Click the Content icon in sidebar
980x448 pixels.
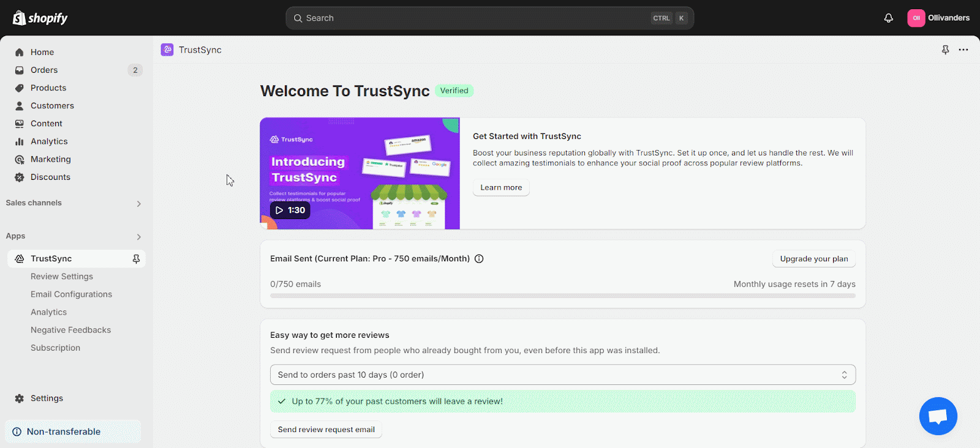click(x=20, y=123)
